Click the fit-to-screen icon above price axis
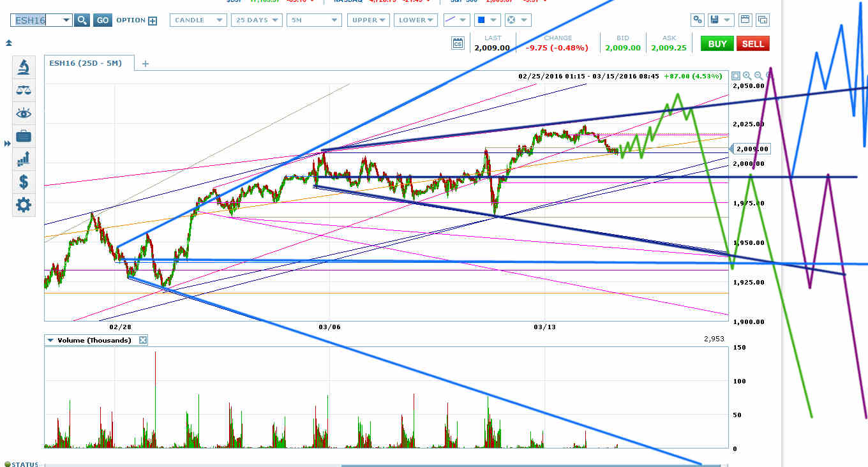This screenshot has height=467, width=868. pos(736,75)
